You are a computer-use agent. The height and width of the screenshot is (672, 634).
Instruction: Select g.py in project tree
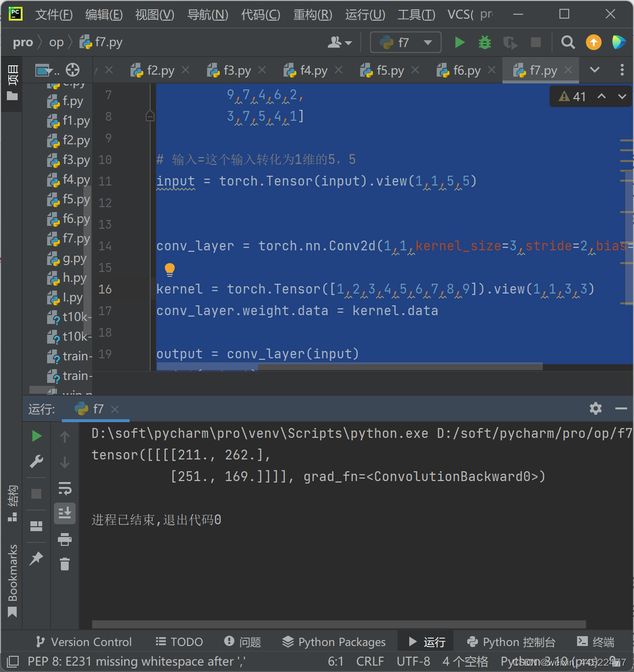(x=67, y=259)
